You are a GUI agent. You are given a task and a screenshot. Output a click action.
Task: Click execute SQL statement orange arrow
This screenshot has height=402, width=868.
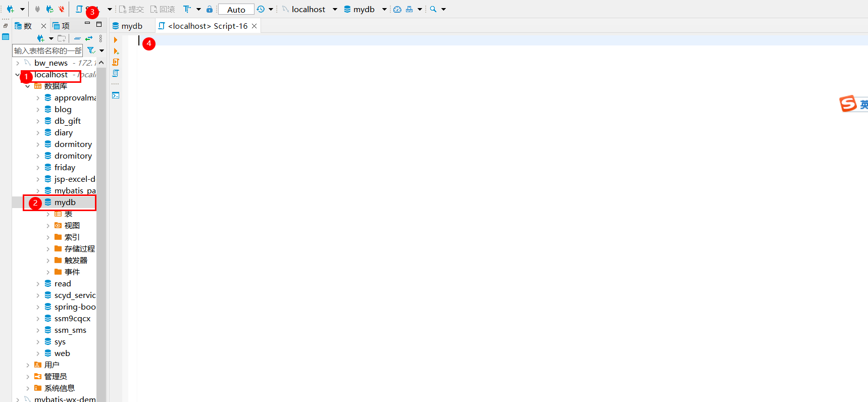pos(116,40)
